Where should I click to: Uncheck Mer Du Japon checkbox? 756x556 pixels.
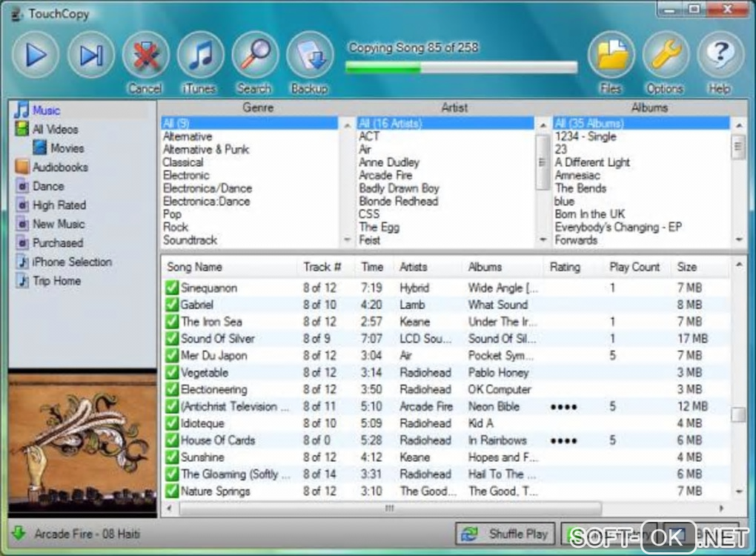172,355
